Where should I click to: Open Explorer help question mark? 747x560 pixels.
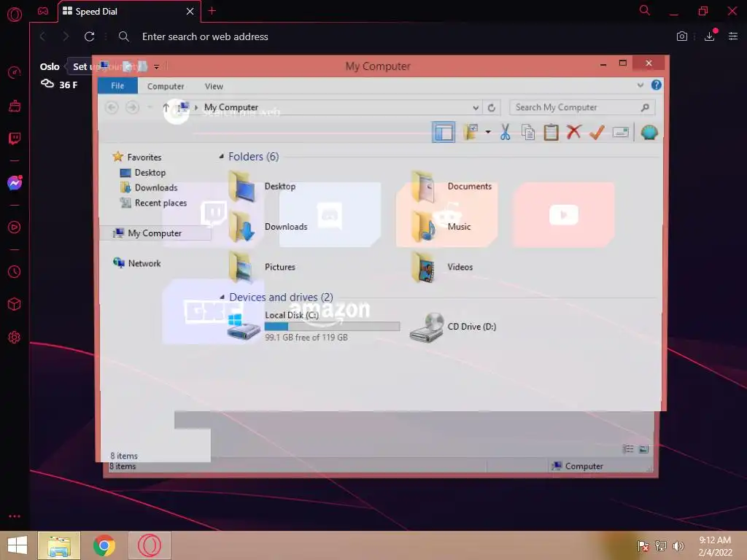coord(656,85)
